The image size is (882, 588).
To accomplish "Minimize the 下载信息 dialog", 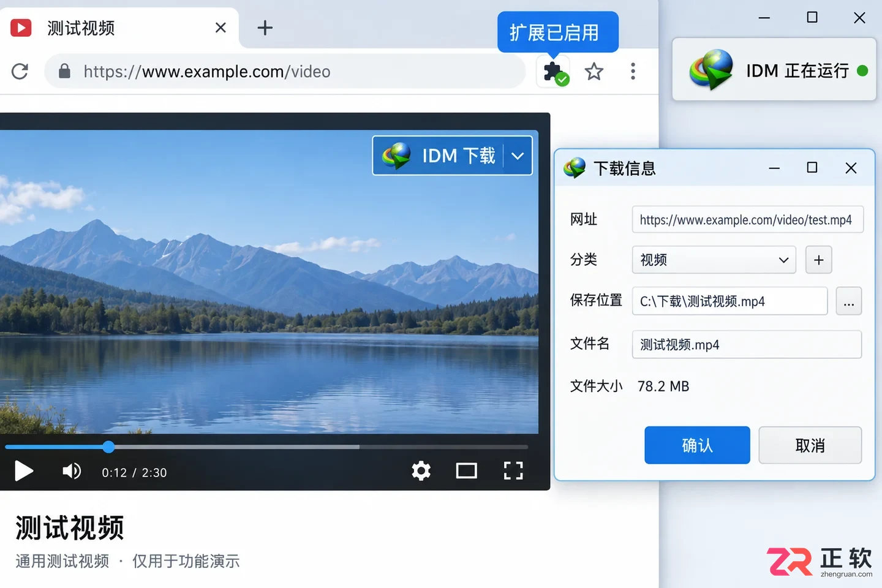I will pyautogui.click(x=774, y=168).
